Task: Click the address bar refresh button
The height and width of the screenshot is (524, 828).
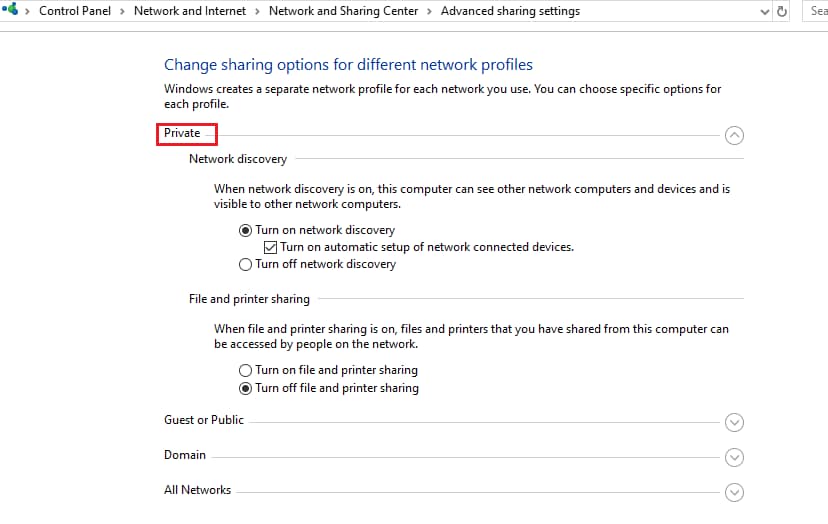Action: point(782,11)
